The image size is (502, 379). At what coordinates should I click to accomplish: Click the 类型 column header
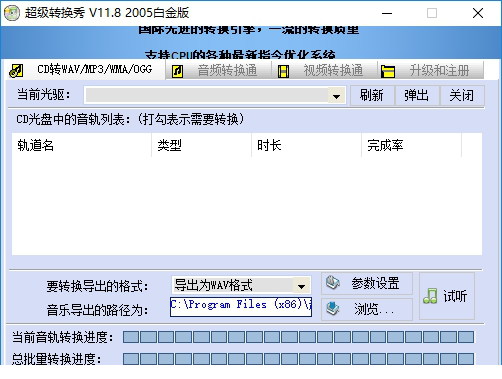tap(202, 145)
